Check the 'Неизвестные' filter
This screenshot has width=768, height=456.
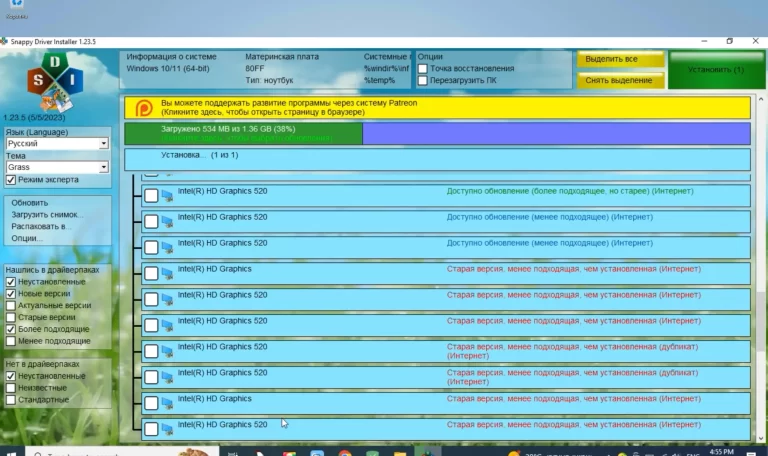click(11, 388)
